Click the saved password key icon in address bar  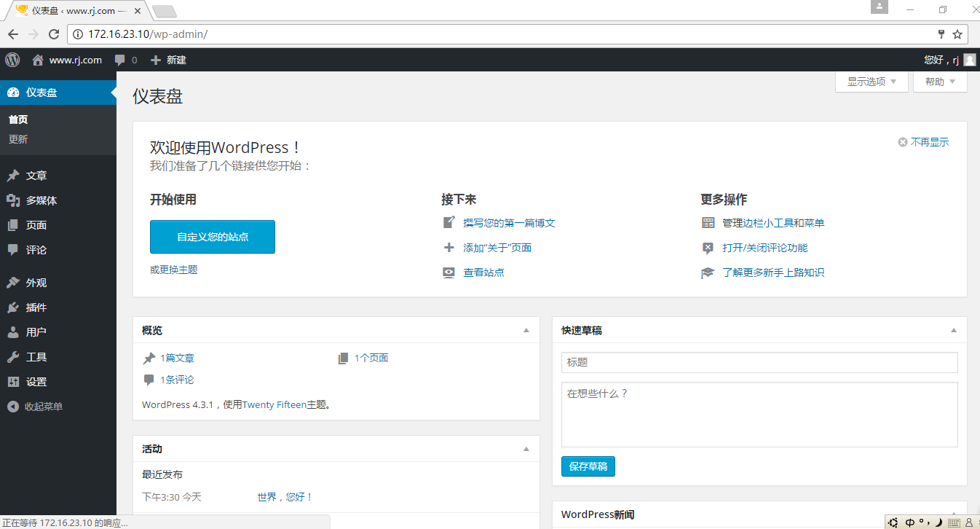(941, 34)
